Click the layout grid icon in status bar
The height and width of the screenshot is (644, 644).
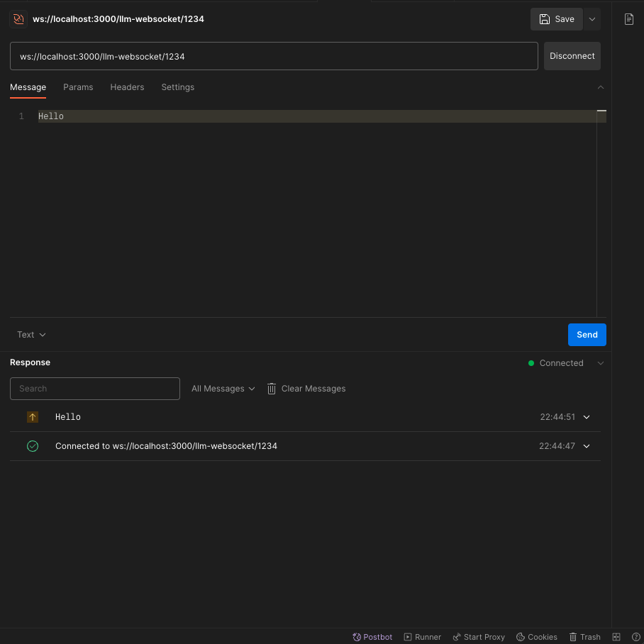[616, 637]
